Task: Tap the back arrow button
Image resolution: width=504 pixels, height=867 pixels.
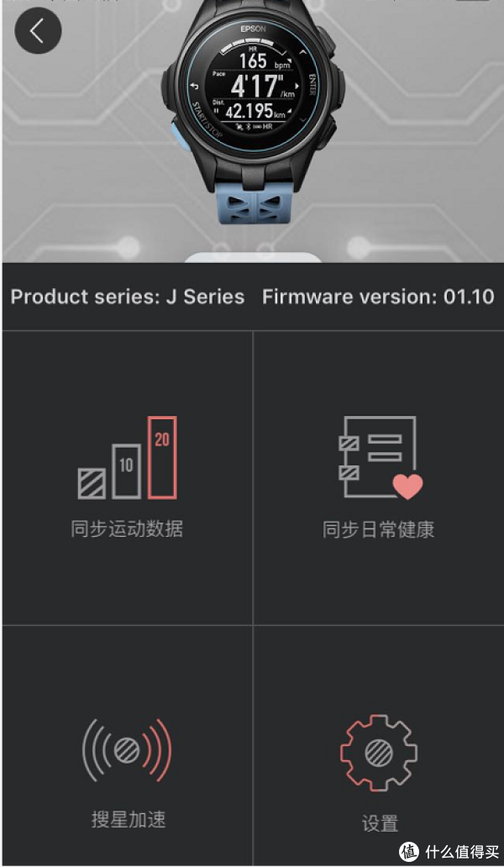Action: pyautogui.click(x=38, y=30)
